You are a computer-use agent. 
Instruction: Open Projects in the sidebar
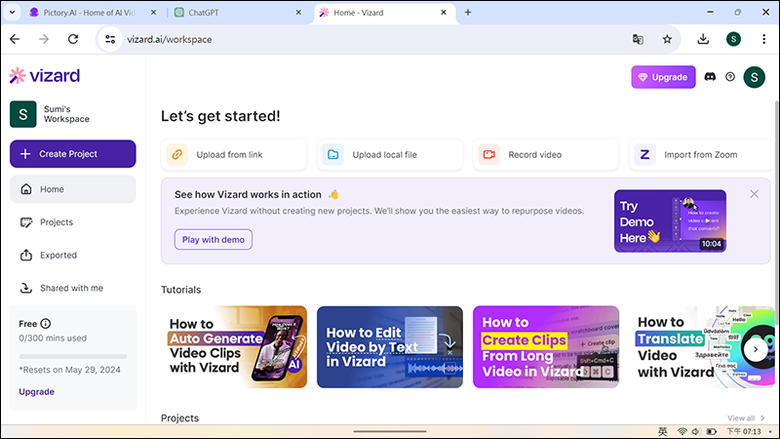click(73, 222)
